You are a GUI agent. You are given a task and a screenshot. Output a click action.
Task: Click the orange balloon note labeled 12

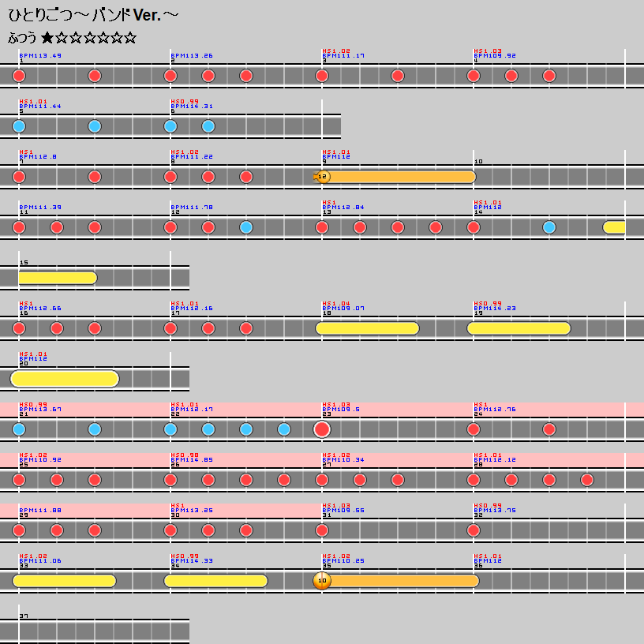click(322, 177)
